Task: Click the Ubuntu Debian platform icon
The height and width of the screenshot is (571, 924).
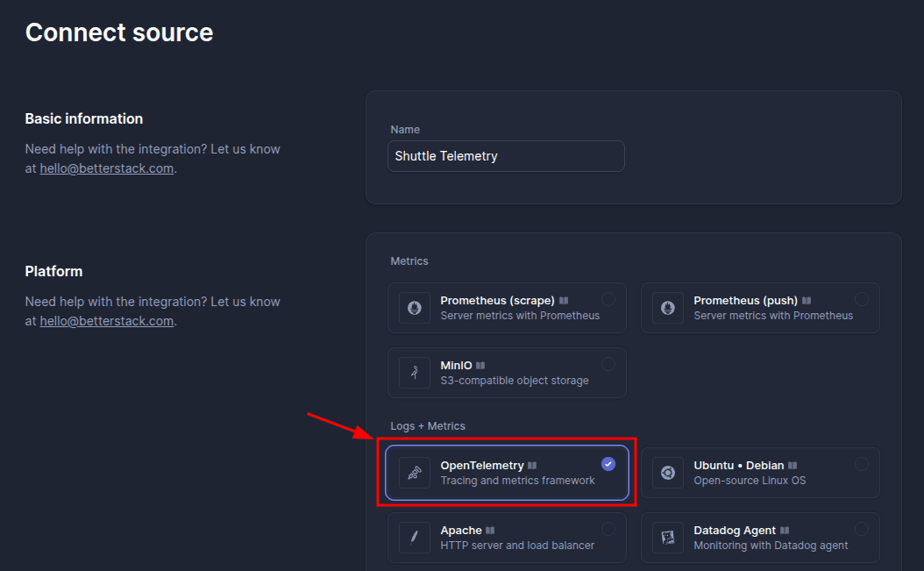Action: 668,473
